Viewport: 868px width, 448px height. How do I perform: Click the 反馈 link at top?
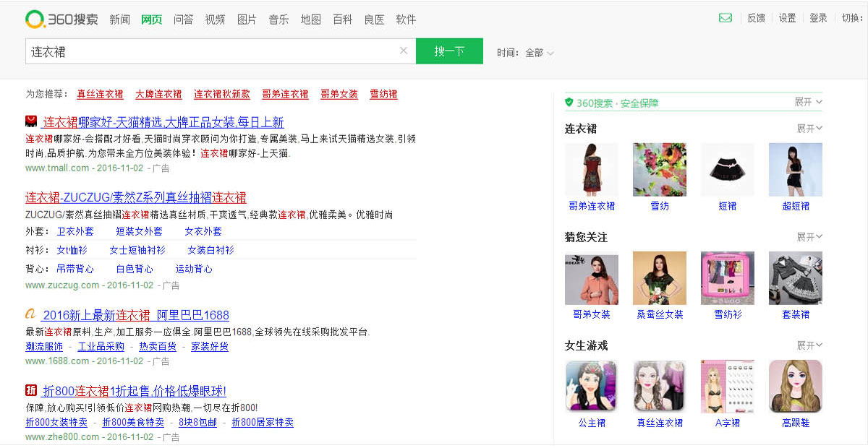coord(756,18)
